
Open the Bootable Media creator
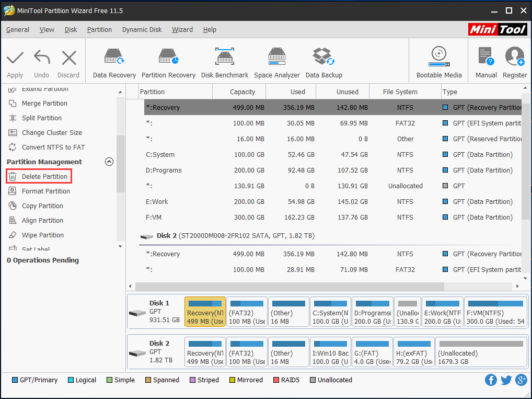tap(438, 60)
